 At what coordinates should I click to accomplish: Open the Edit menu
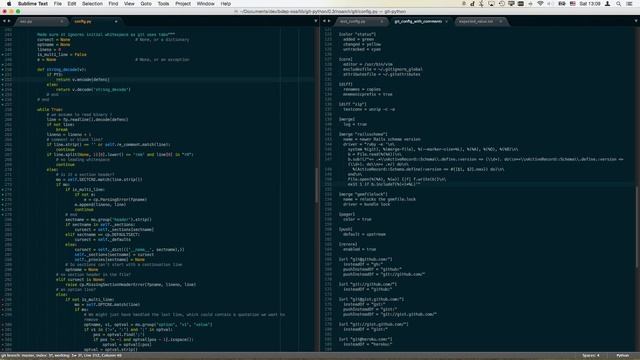click(x=72, y=4)
